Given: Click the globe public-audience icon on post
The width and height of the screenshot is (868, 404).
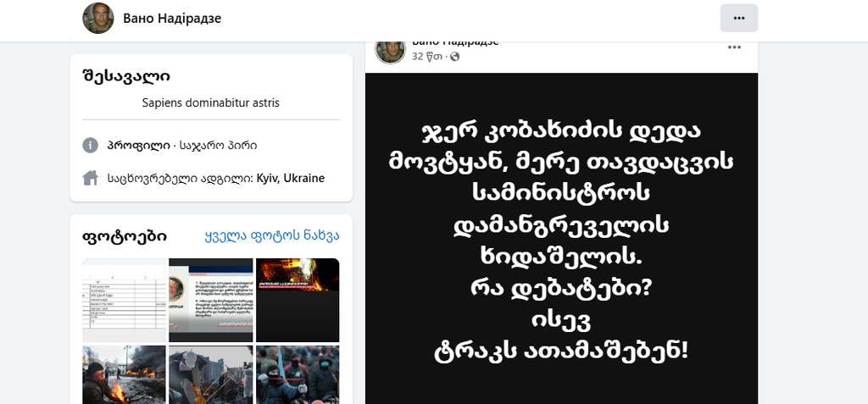Looking at the screenshot, I should 454,57.
